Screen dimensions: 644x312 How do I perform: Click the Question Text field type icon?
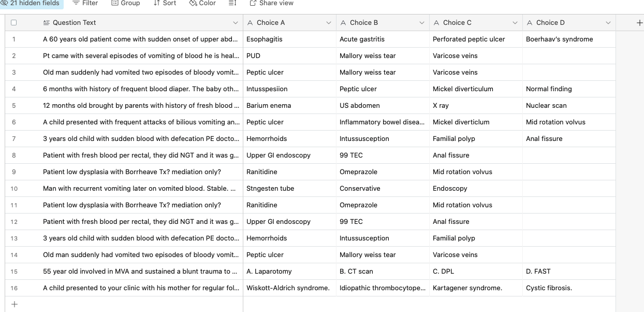coord(46,23)
